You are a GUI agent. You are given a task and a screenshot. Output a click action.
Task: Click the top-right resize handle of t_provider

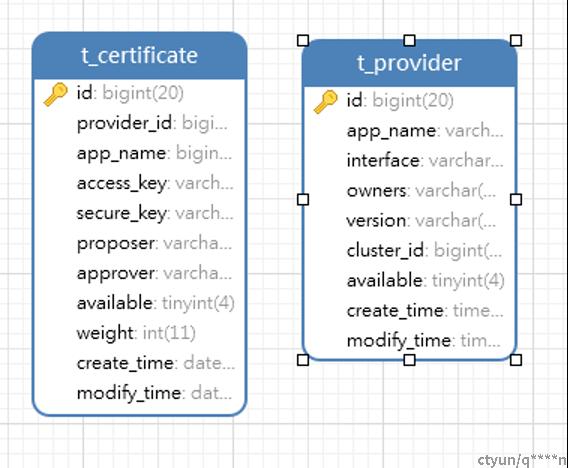[x=516, y=40]
